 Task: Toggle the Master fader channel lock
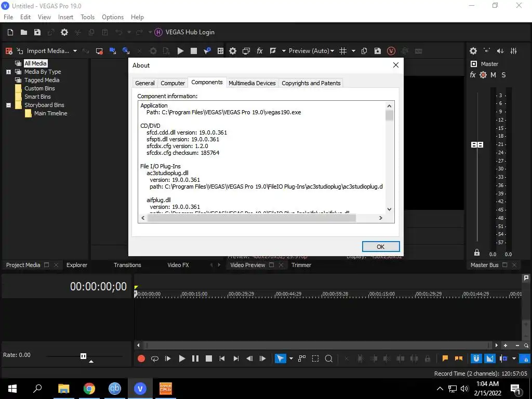point(477,252)
